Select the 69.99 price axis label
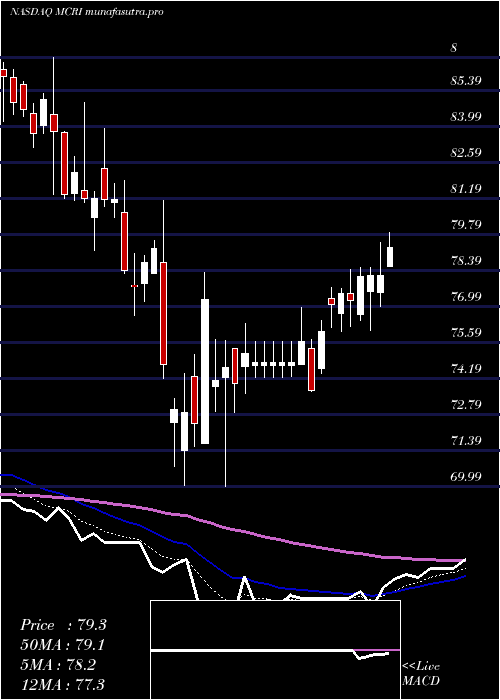This screenshot has width=500, height=700. click(x=466, y=477)
